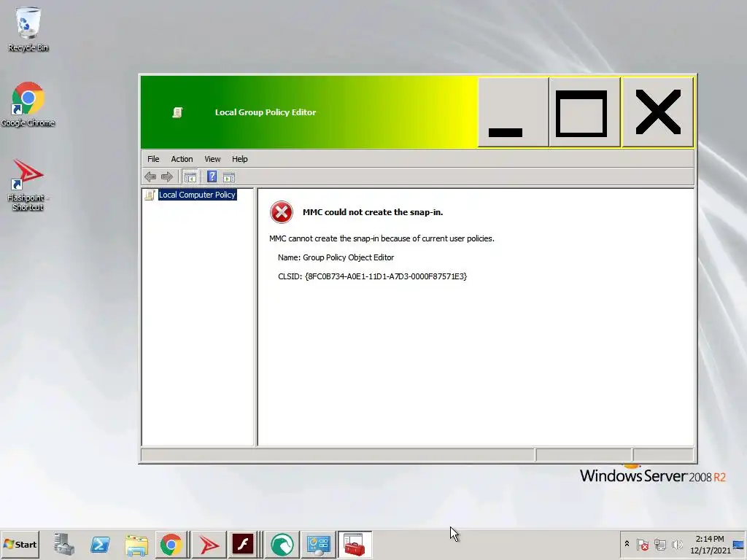Viewport: 747px width, 560px height.
Task: Click the volume speaker tray icon
Action: (x=676, y=544)
